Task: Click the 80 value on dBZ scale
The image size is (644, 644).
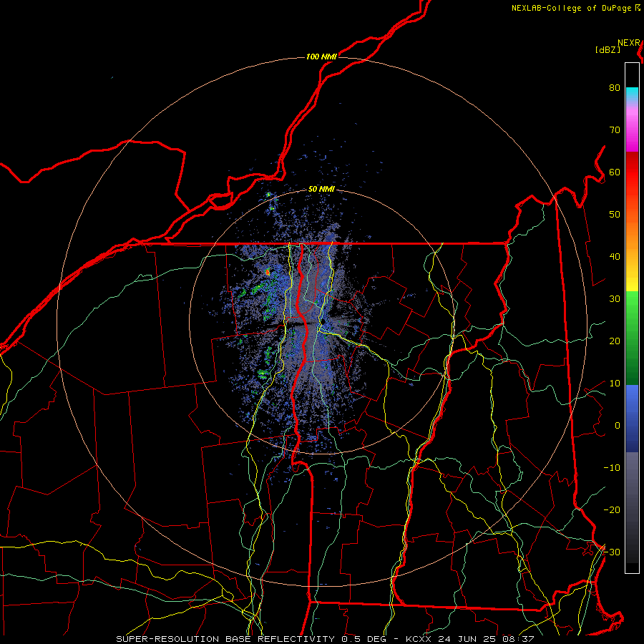Action: pos(615,88)
